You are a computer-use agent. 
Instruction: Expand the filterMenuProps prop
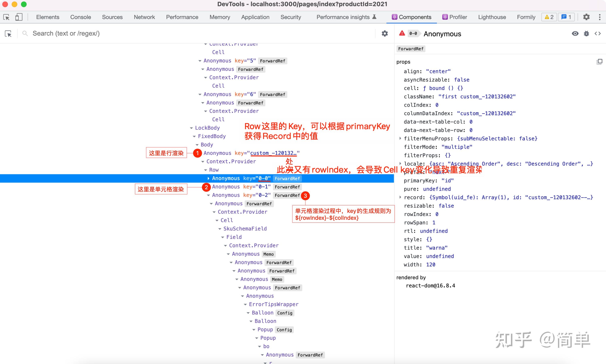400,139
